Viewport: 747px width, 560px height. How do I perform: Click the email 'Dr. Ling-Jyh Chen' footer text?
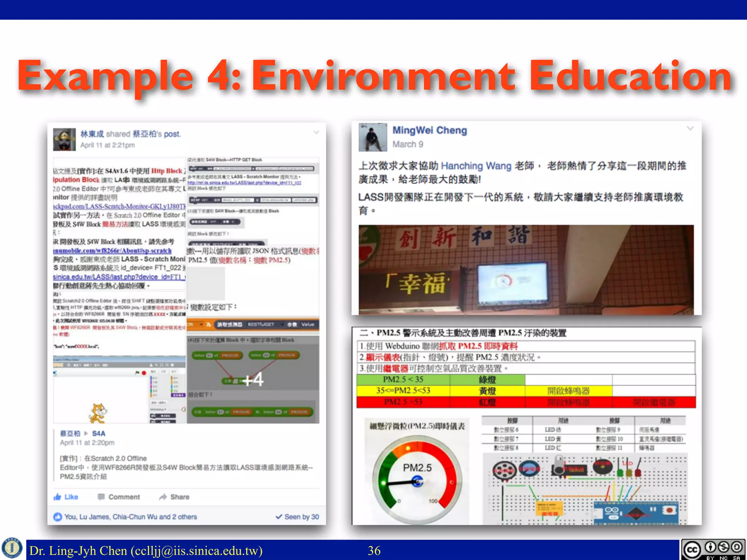tap(146, 551)
